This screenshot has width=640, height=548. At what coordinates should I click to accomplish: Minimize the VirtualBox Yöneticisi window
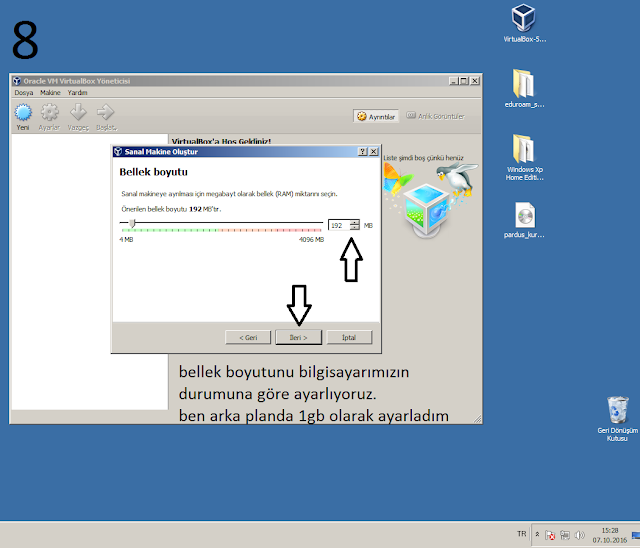point(454,81)
